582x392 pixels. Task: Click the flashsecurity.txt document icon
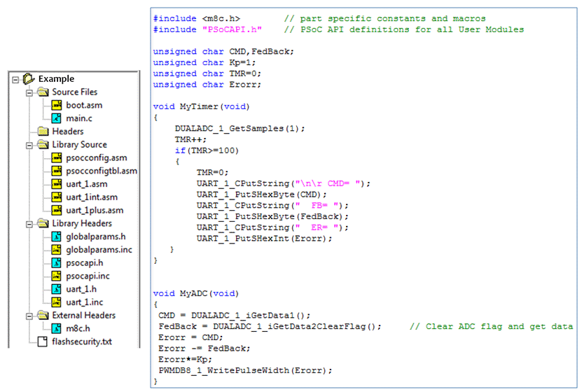pos(43,342)
